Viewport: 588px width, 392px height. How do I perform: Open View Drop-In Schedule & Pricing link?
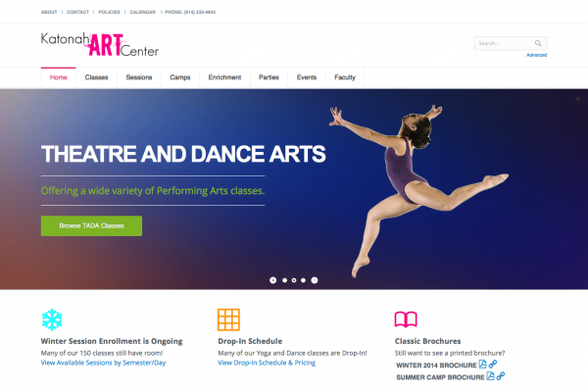(267, 363)
